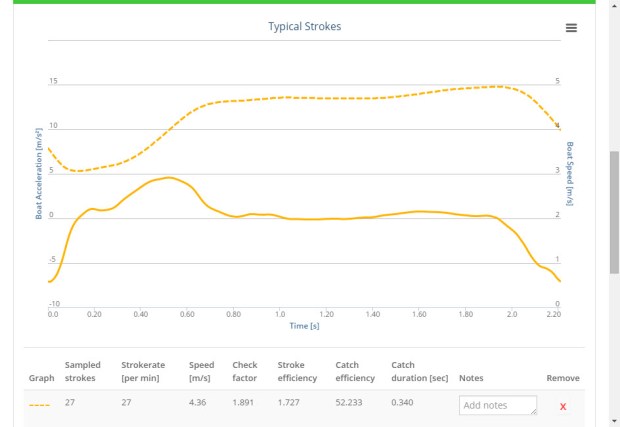Focus the Add notes input field
Image resolution: width=620 pixels, height=427 pixels.
(x=496, y=405)
